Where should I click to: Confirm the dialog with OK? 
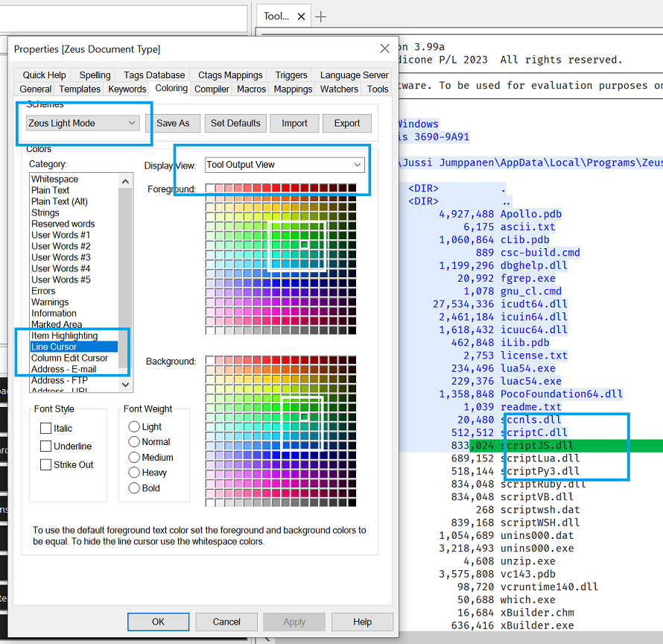point(158,622)
